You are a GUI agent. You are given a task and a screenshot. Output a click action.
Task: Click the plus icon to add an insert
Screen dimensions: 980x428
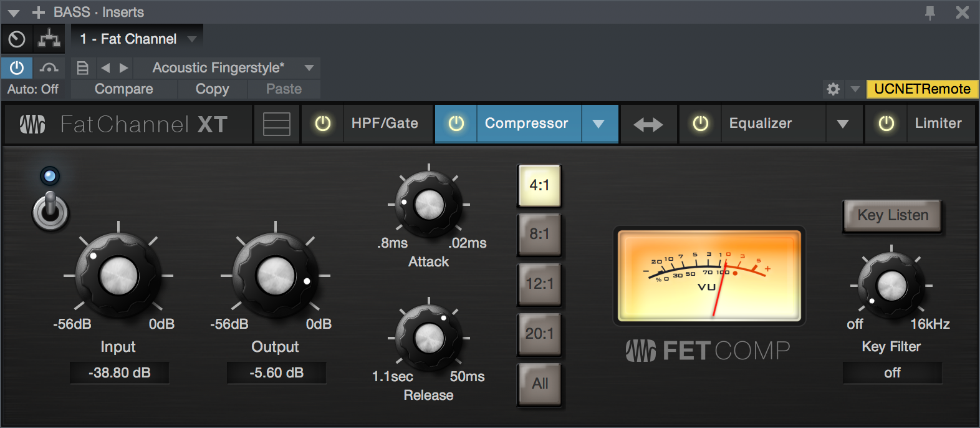click(x=38, y=12)
